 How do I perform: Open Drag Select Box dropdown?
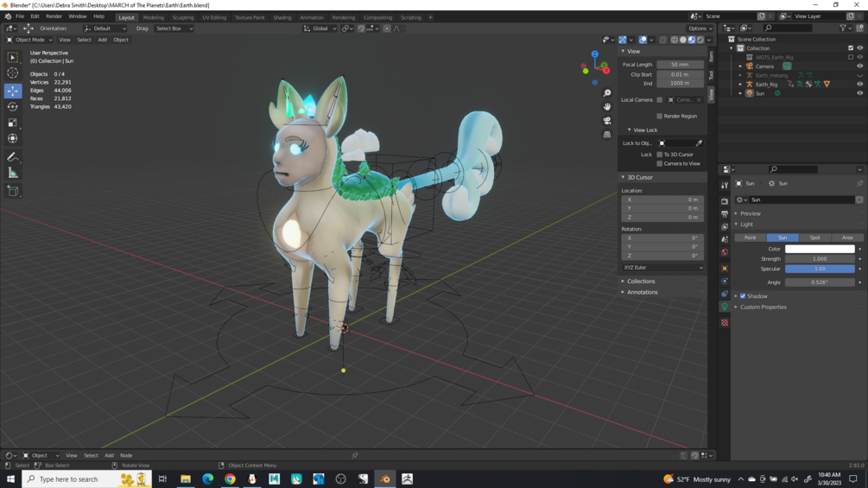174,29
